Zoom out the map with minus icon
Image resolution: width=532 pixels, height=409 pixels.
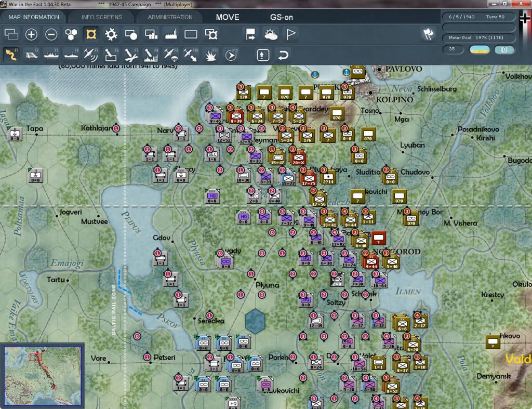pos(51,34)
